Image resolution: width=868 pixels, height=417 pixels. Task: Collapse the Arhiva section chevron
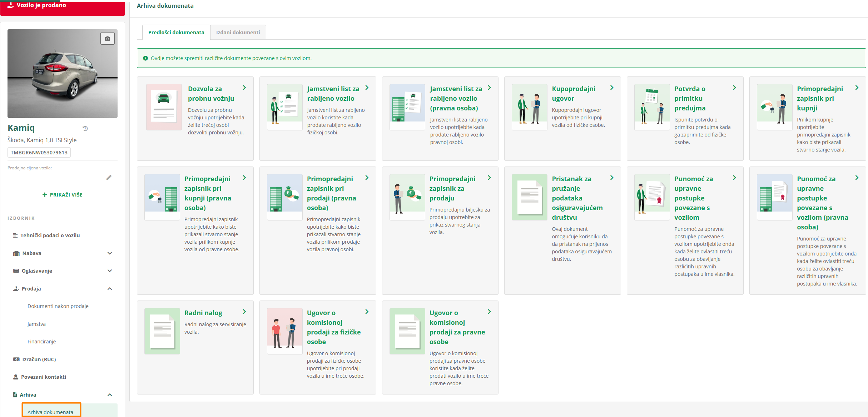pos(110,395)
